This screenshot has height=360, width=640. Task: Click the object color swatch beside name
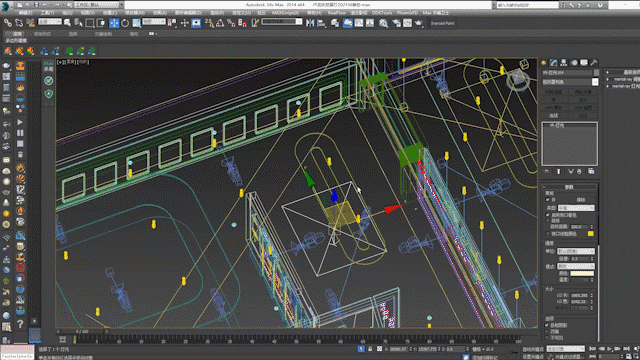pos(596,72)
